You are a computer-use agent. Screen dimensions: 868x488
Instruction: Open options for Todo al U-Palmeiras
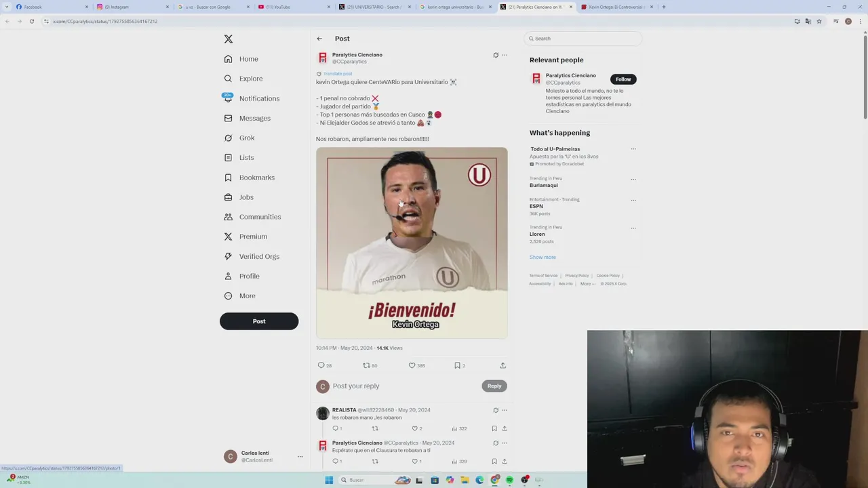633,149
